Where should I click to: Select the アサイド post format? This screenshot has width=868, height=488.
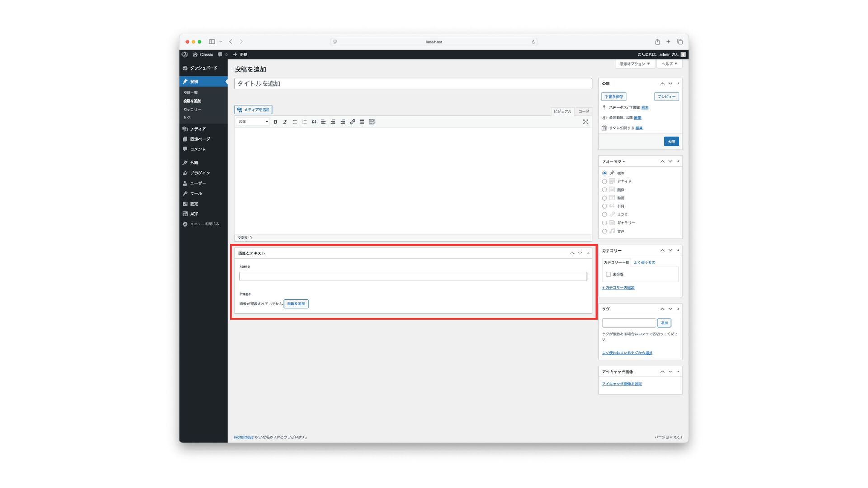[x=604, y=182]
